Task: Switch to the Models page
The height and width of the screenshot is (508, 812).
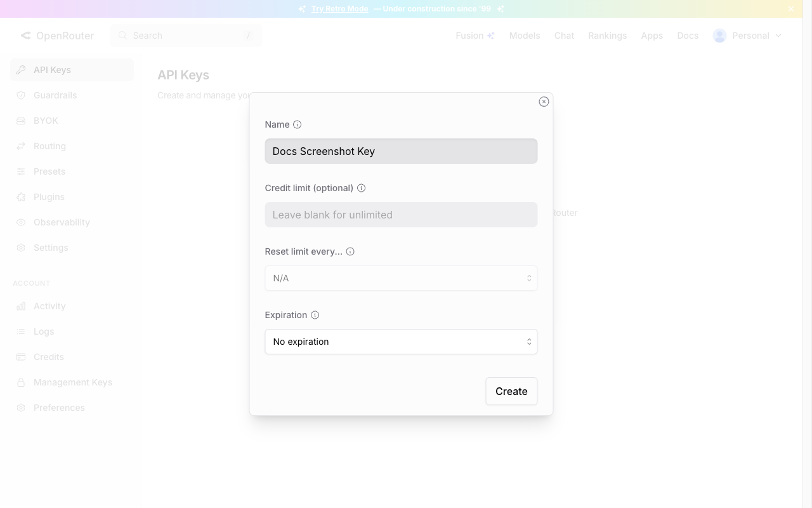Action: [x=524, y=36]
